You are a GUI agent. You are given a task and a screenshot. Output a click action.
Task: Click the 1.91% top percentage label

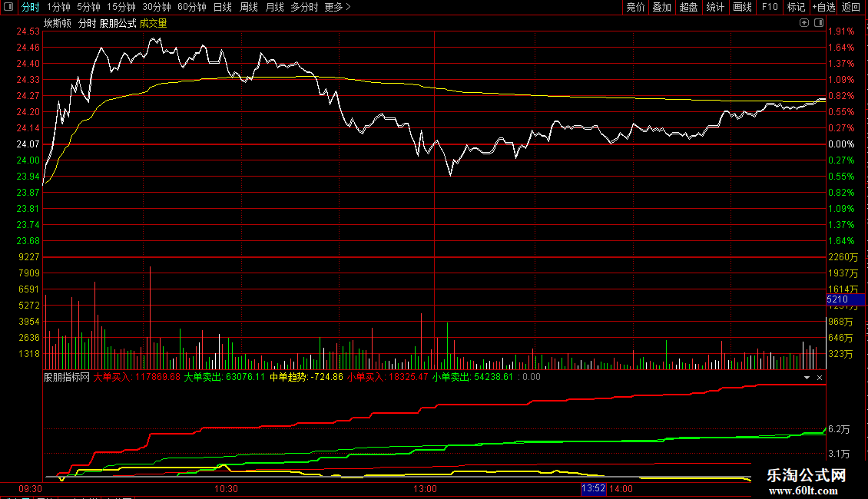(x=841, y=31)
